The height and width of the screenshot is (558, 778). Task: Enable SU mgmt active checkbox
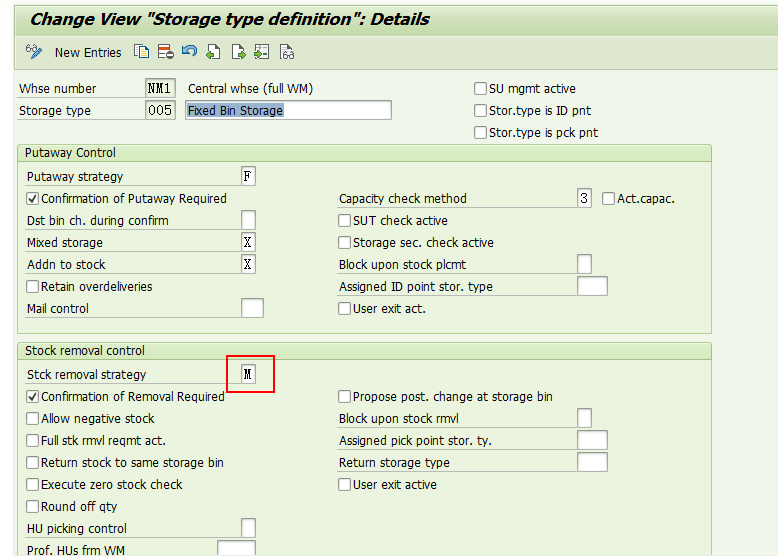pos(480,89)
